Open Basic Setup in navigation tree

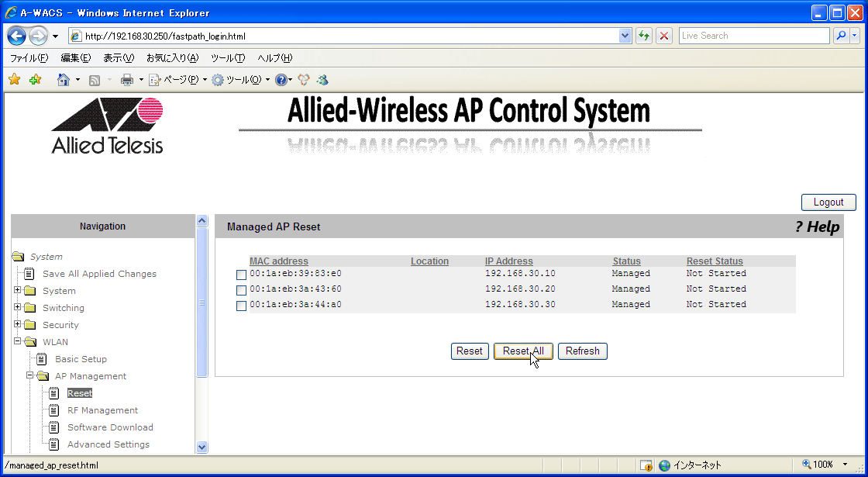coord(81,359)
